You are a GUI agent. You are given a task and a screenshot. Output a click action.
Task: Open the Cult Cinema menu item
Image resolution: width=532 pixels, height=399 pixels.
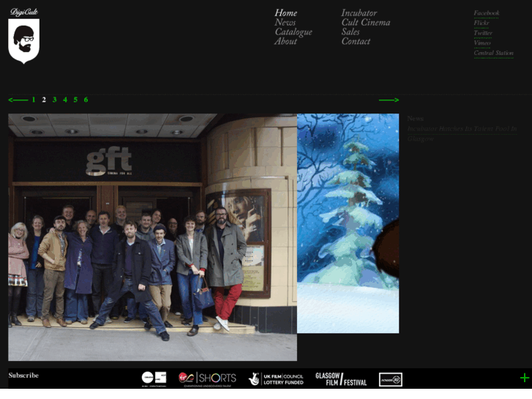point(366,23)
